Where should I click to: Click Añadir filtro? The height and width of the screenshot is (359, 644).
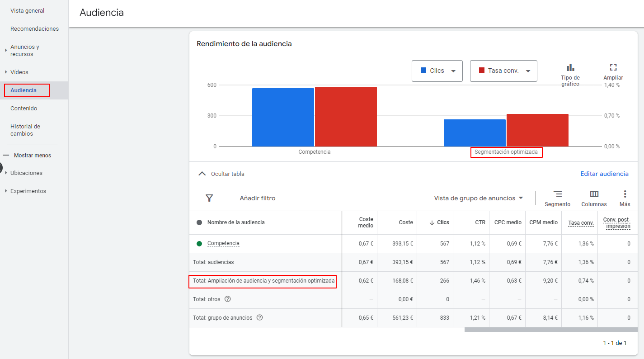[258, 198]
